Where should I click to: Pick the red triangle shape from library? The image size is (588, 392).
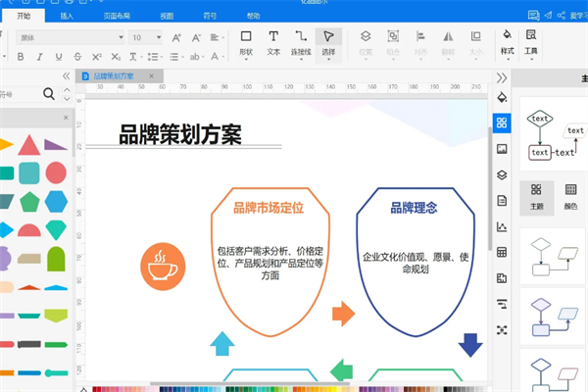coord(29,145)
